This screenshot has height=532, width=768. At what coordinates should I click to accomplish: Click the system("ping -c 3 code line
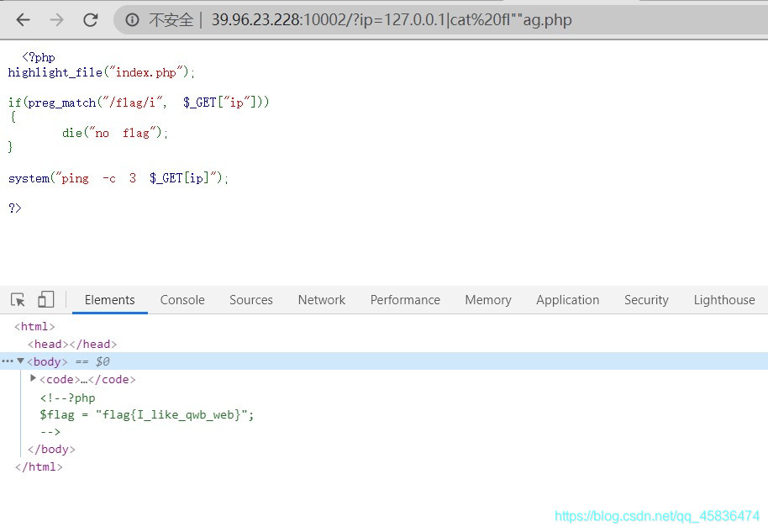pyautogui.click(x=118, y=178)
